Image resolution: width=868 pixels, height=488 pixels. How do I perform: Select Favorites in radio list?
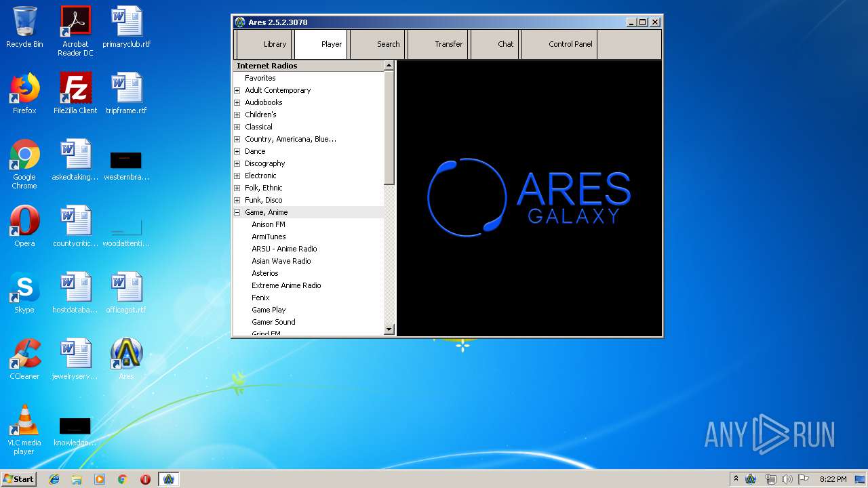click(x=260, y=78)
